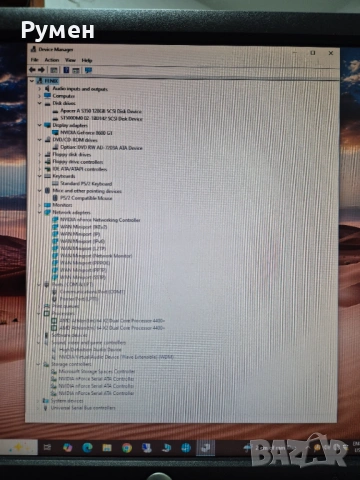Open the View menu
This screenshot has height=480, width=360.
[x=70, y=60]
